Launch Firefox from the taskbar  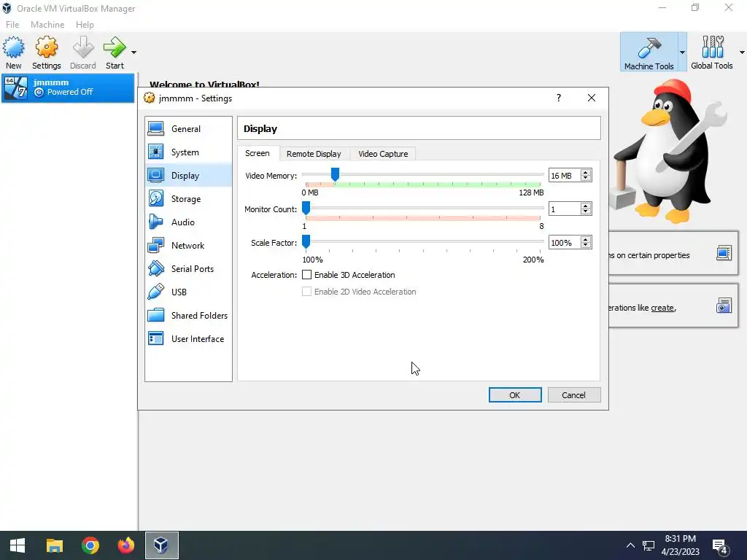pyautogui.click(x=125, y=545)
